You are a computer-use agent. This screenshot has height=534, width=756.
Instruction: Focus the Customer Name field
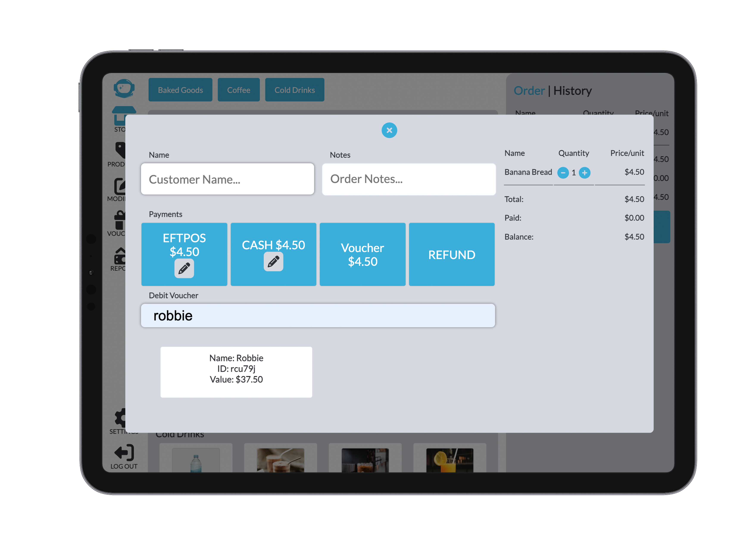(227, 179)
